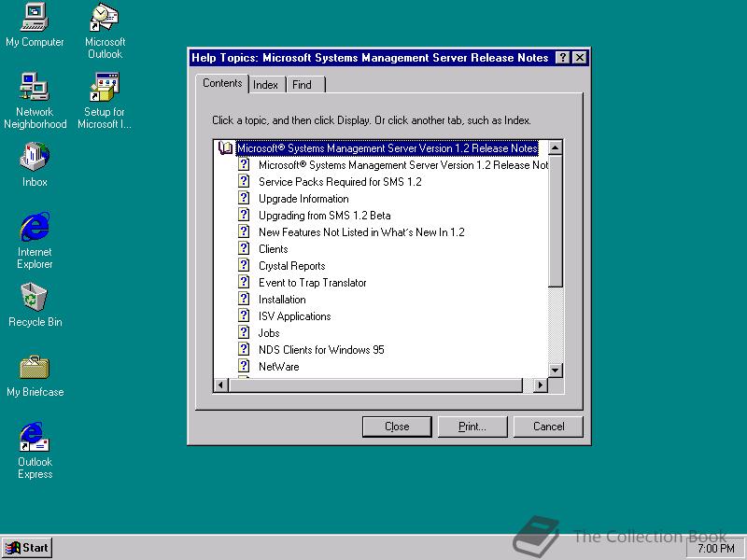Switch to the Contents tab

click(x=222, y=83)
